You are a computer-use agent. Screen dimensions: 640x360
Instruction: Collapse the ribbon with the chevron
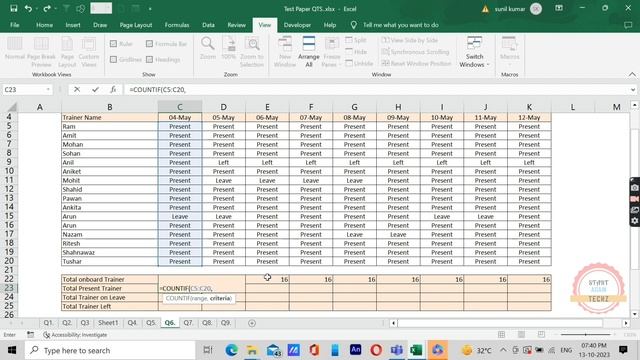coord(632,74)
